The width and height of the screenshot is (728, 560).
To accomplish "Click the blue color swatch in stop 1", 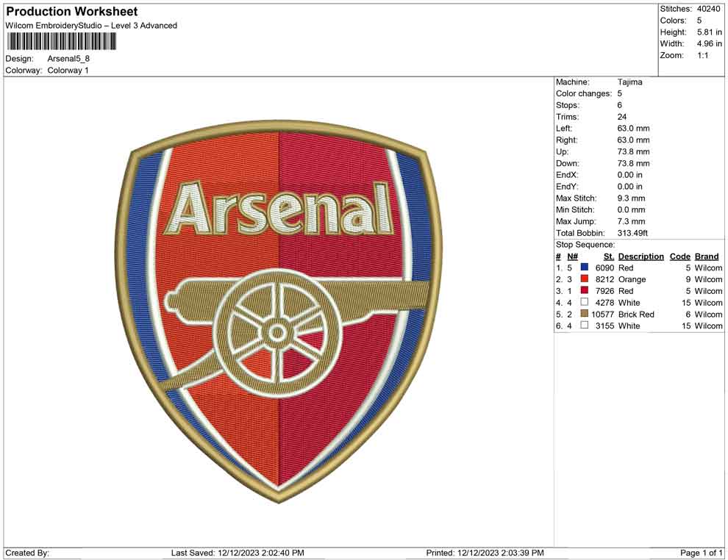I will tap(585, 268).
